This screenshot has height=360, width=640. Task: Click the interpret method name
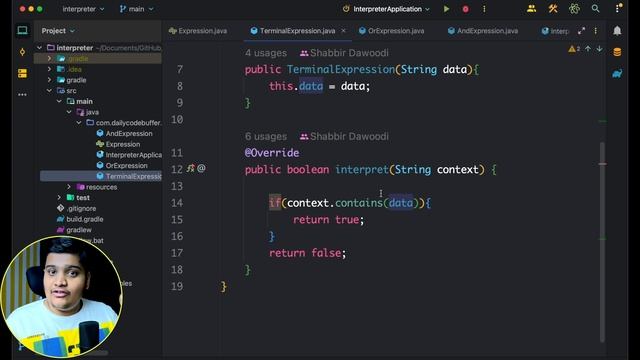(x=362, y=169)
